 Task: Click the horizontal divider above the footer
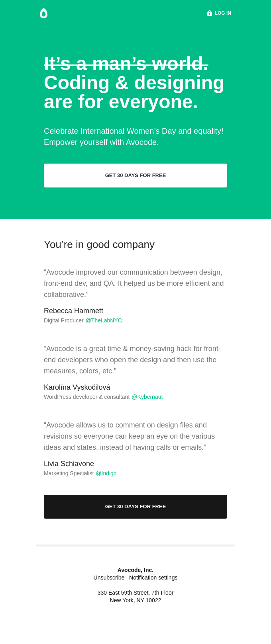point(135,545)
